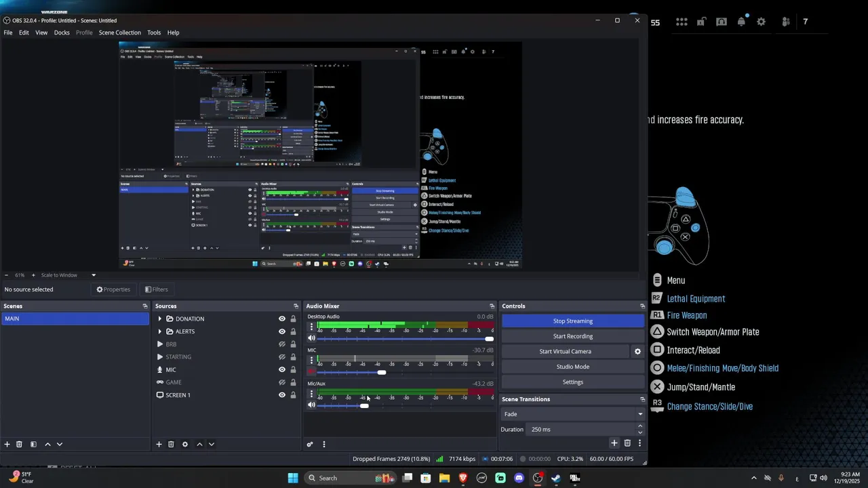Open virtual camera settings gear
868x488 pixels.
tap(637, 351)
